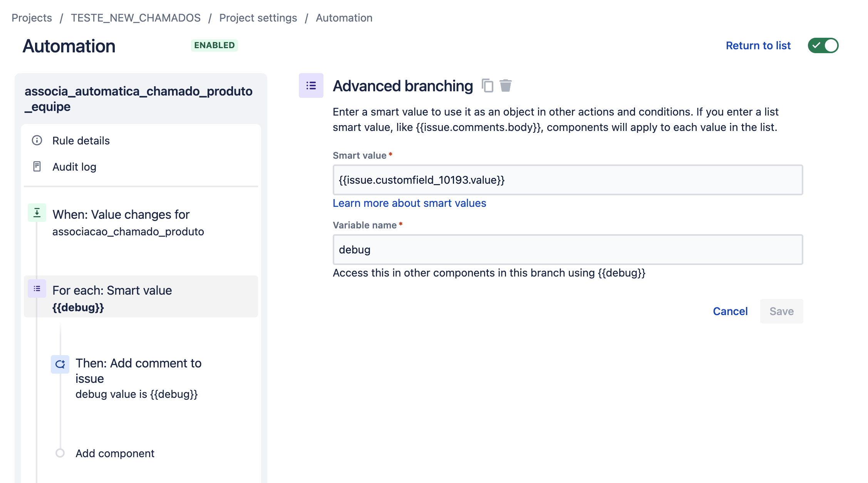Viewport: 868px width, 483px height.
Task: Focus the Variable name input field
Action: (x=568, y=250)
